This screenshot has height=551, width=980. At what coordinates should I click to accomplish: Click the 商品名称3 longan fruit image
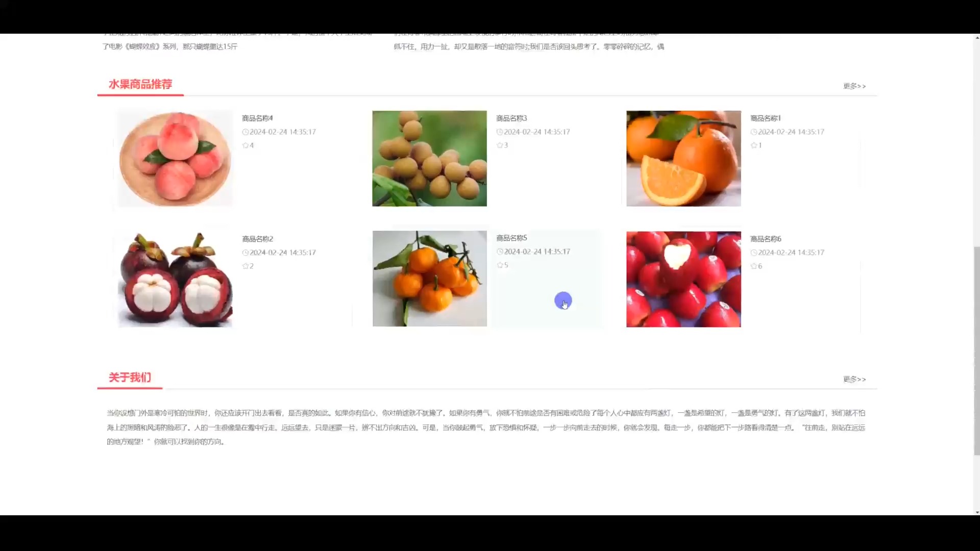(x=429, y=158)
